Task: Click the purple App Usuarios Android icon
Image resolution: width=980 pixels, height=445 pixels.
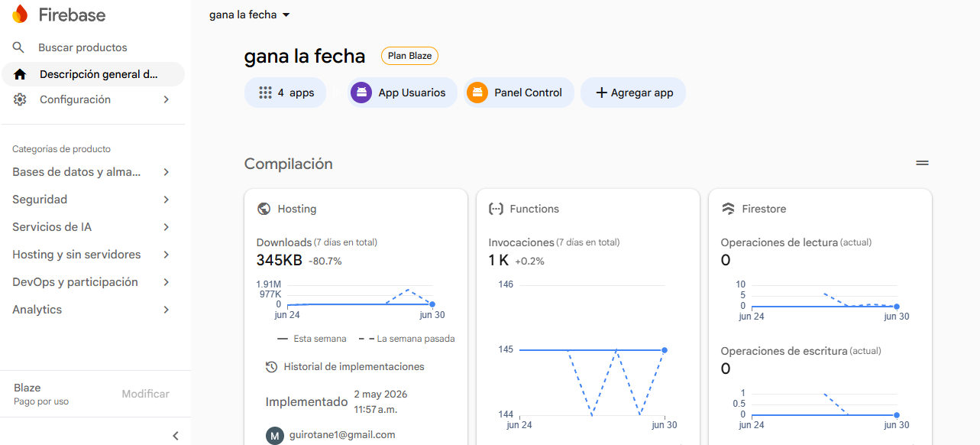Action: pyautogui.click(x=361, y=93)
